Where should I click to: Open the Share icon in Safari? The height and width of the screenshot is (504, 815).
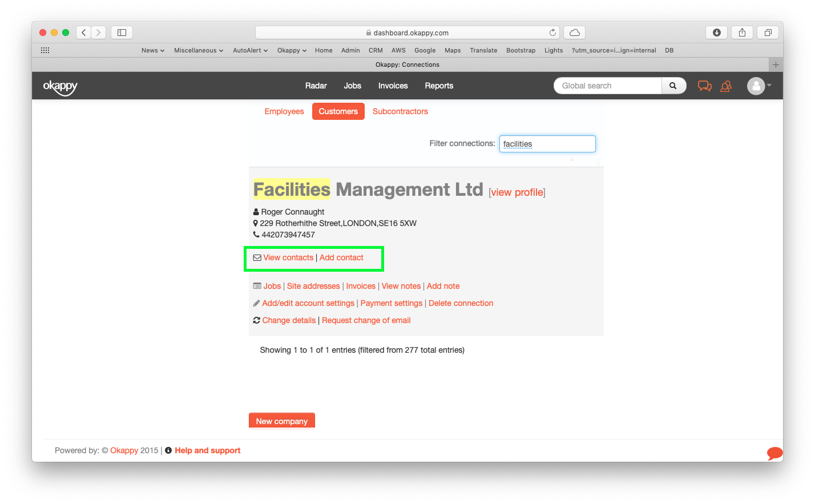click(x=742, y=33)
